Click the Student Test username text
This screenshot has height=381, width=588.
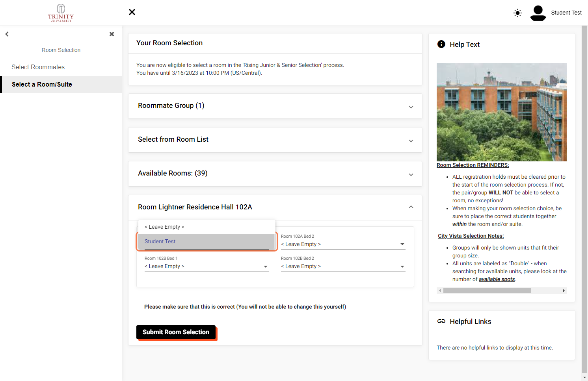566,13
